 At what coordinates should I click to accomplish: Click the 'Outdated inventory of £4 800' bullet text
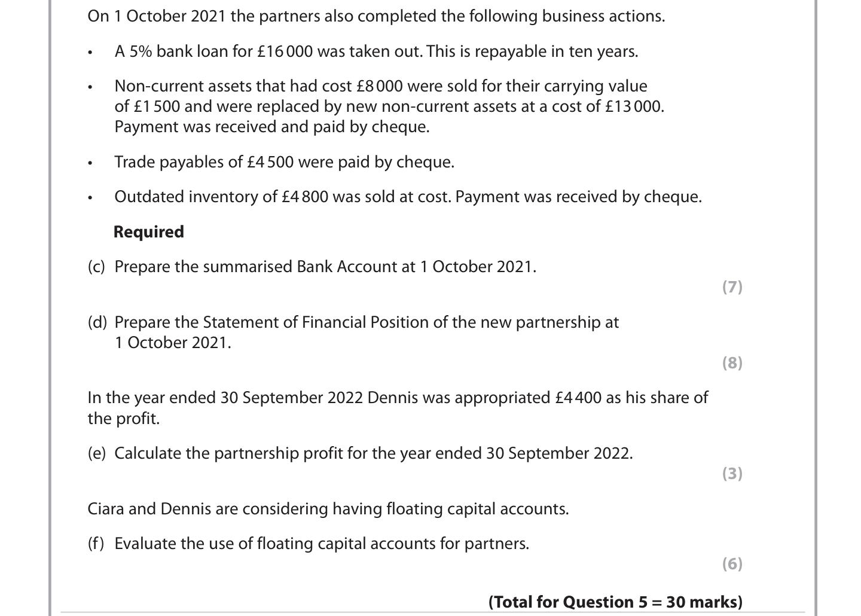pos(408,197)
